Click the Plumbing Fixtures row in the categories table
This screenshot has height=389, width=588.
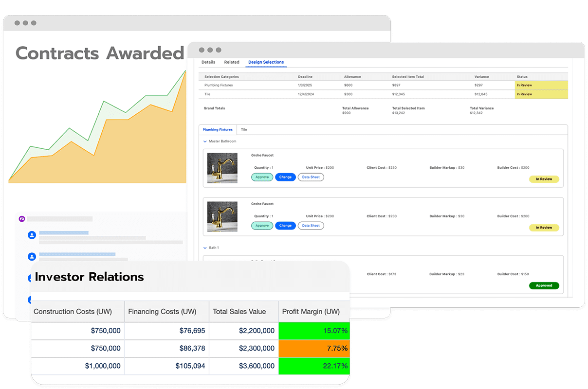(x=219, y=85)
